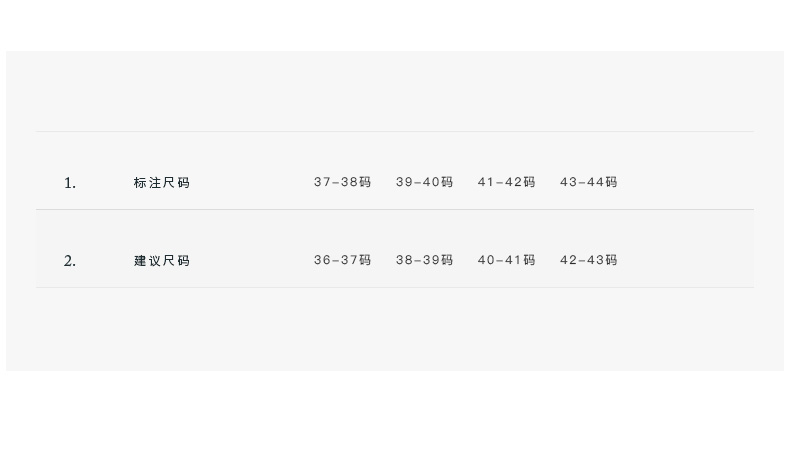
Task: Pick the 38–39码 suggested size
Action: (424, 260)
